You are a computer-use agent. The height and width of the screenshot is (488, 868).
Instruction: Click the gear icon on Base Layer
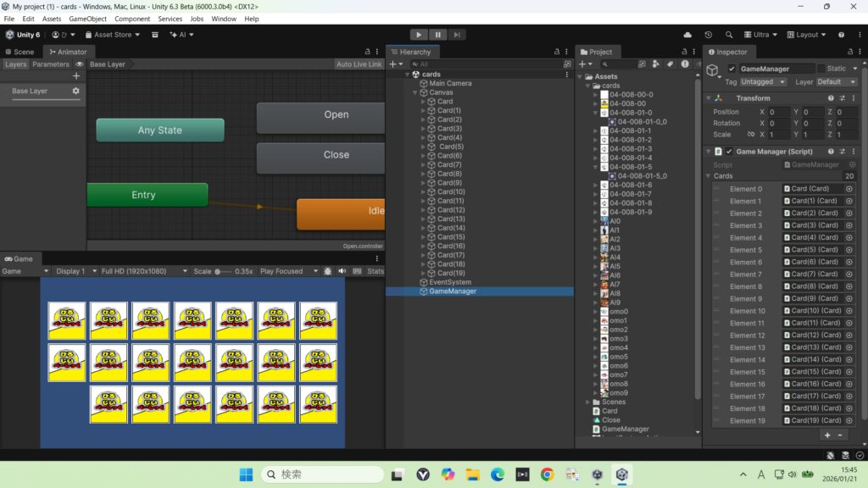75,91
